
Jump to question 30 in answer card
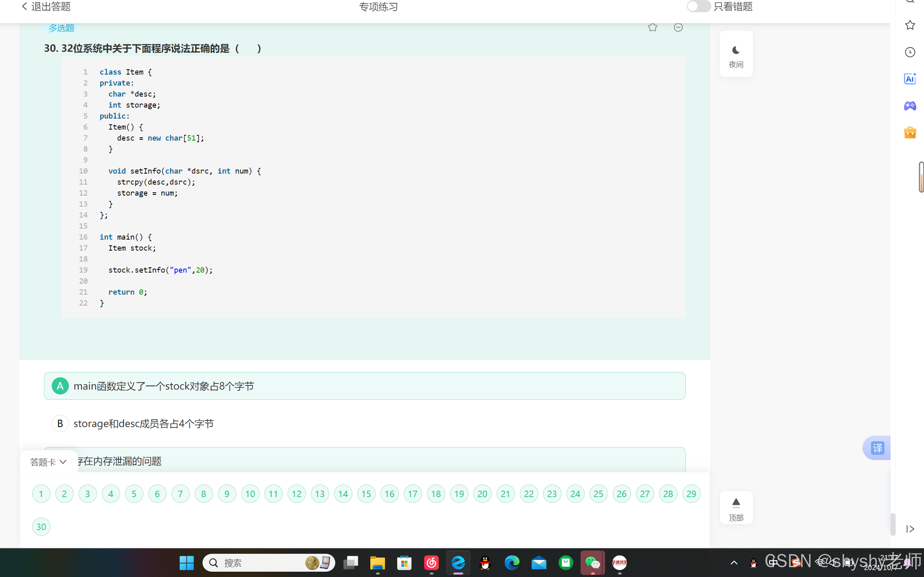41,527
